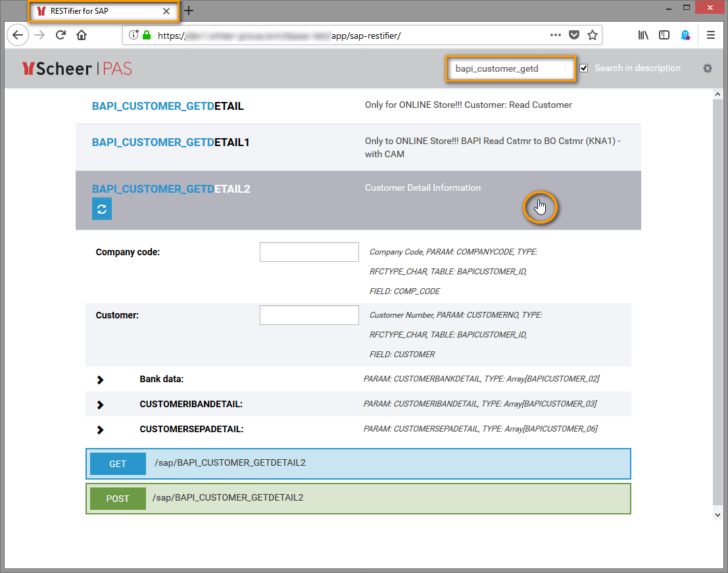Expand the CUSTOMERSEPADETAIL parameter
728x573 pixels.
click(100, 430)
